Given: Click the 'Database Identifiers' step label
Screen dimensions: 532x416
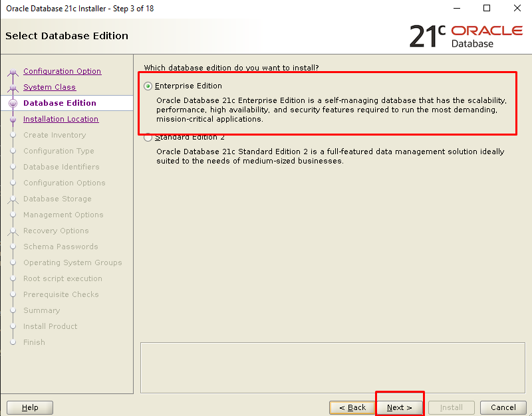Looking at the screenshot, I should [61, 167].
